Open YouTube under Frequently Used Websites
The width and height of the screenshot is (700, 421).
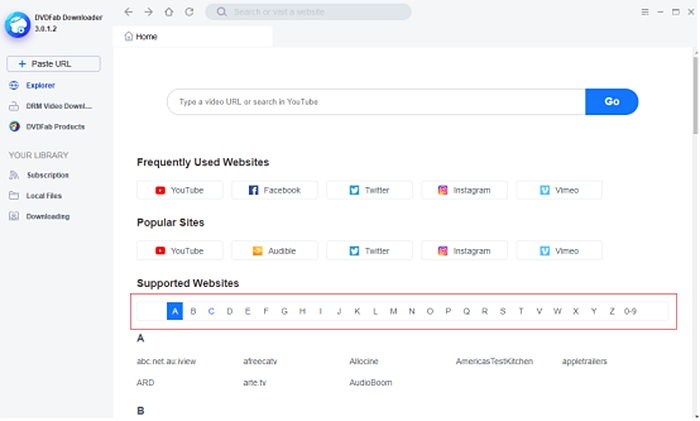click(x=179, y=190)
